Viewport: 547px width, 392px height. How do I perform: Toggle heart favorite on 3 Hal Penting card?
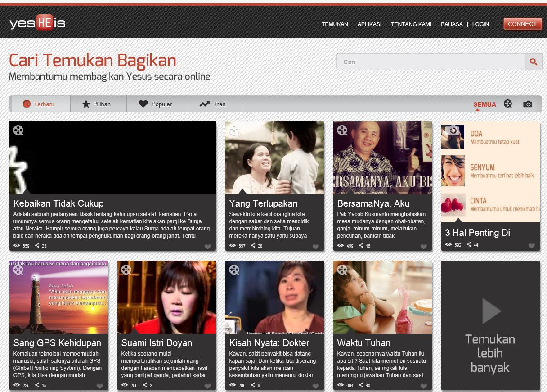click(531, 246)
